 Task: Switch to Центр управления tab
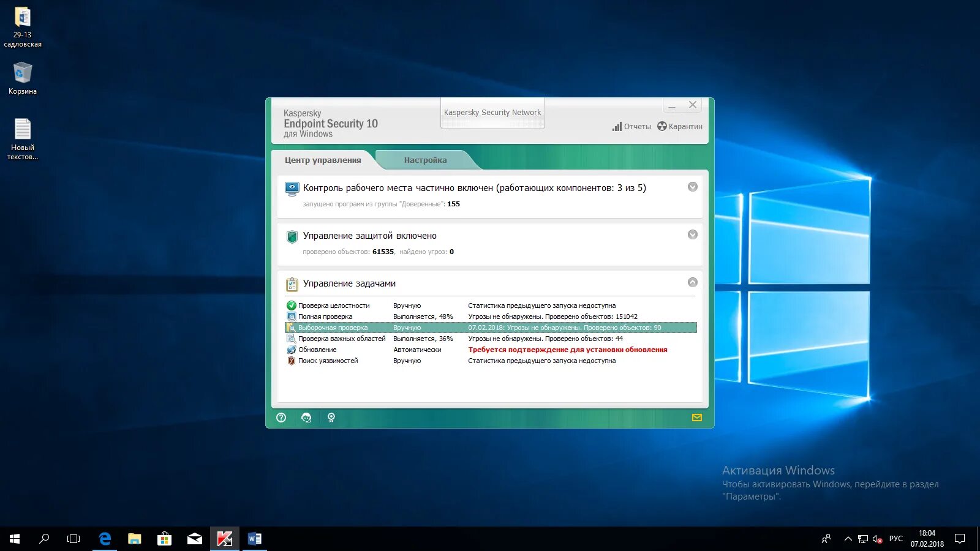[323, 160]
